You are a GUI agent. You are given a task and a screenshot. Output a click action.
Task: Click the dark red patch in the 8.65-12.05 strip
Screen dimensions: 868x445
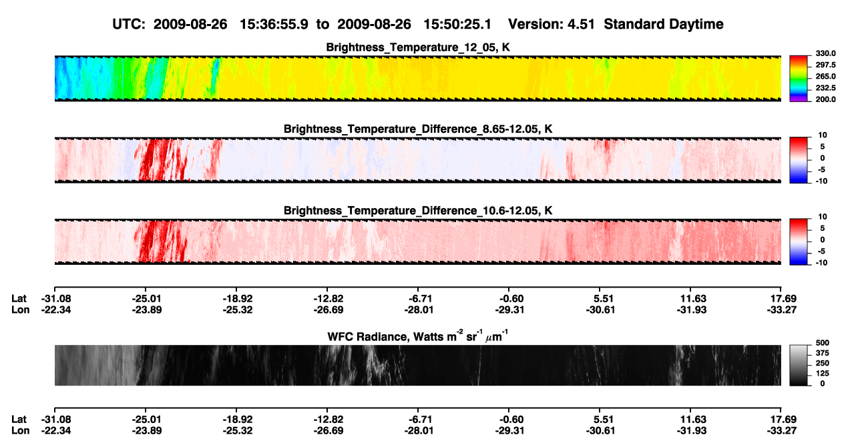[x=160, y=160]
